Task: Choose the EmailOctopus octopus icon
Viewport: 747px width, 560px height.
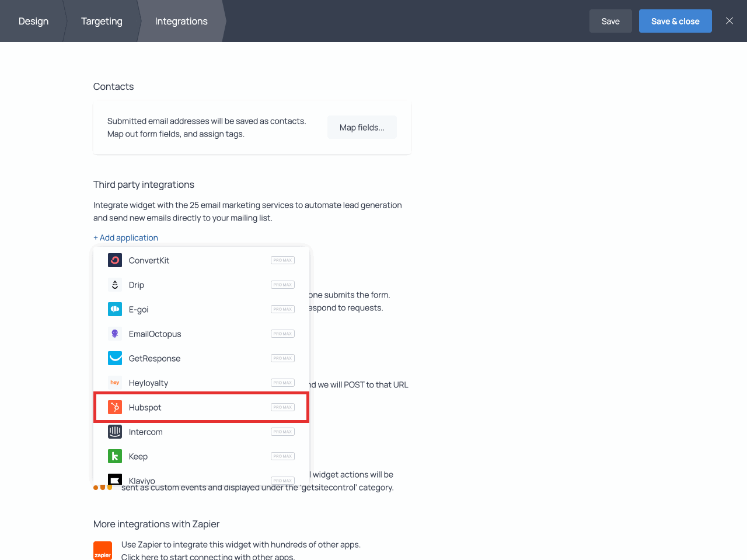Action: [x=115, y=334]
